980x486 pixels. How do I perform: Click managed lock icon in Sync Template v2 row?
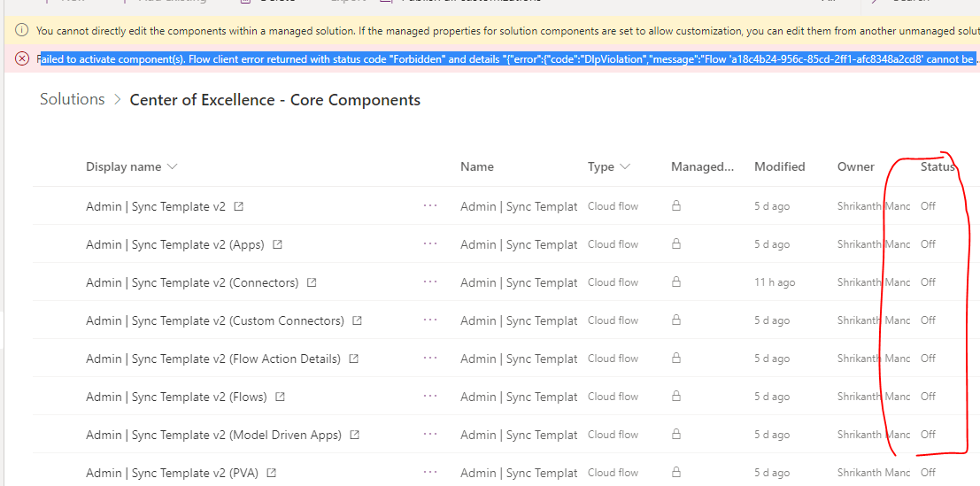coord(675,205)
